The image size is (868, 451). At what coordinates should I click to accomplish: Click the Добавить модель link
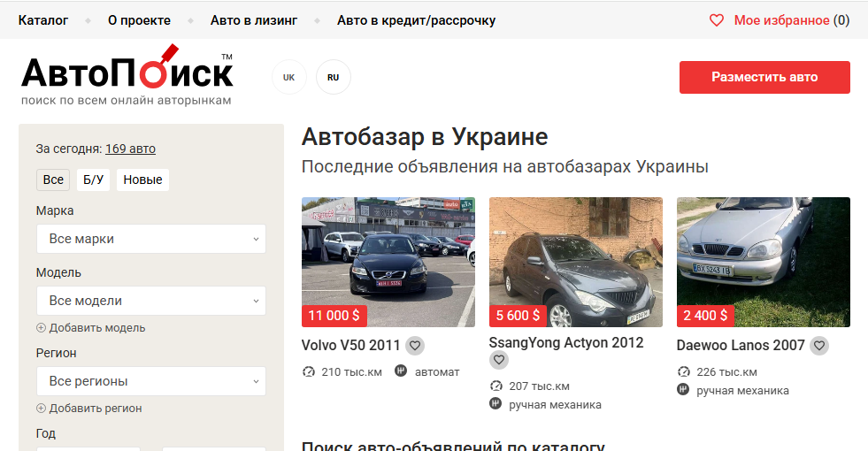click(97, 327)
